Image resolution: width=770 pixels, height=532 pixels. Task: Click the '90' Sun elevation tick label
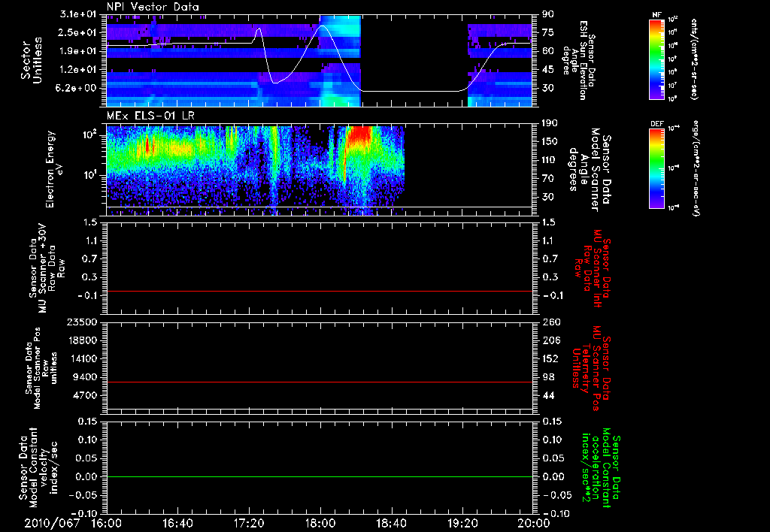(x=548, y=14)
